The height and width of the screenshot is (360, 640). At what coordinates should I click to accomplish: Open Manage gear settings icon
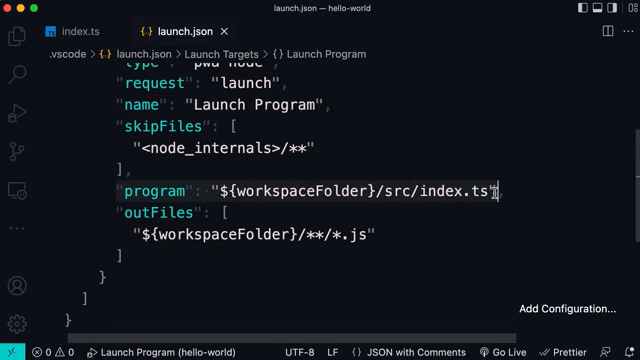click(17, 324)
